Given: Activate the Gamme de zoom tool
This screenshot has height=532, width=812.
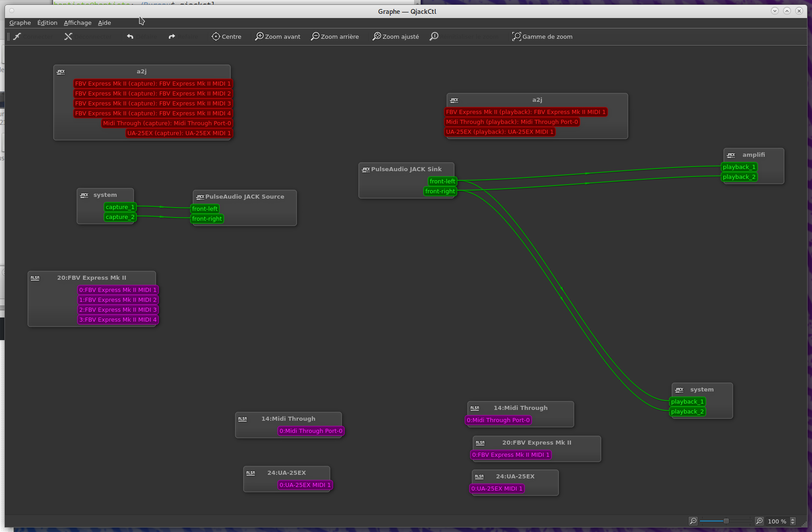Looking at the screenshot, I should (542, 36).
